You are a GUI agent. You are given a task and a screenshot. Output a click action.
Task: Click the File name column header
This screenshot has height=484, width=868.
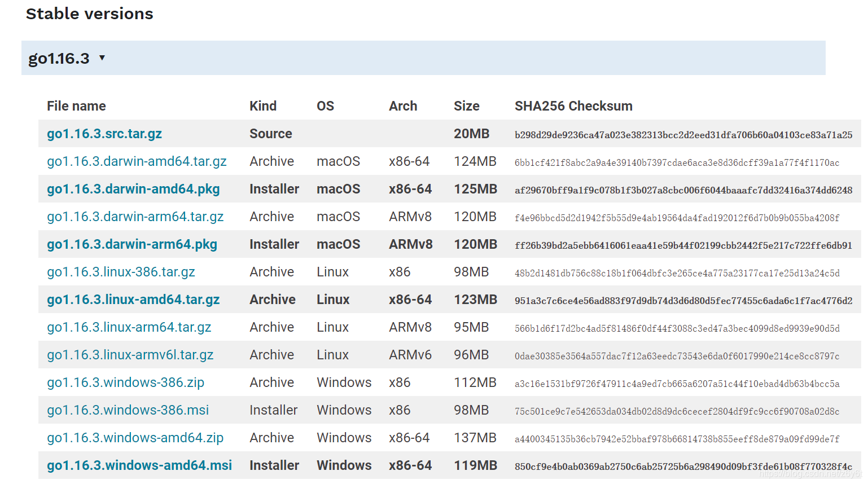pos(76,106)
